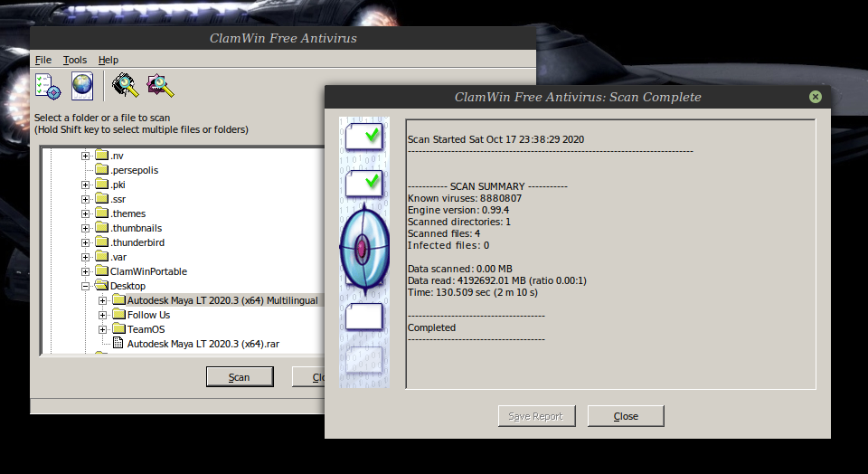Screen dimensions: 868x474
Task: Select the TeamOS folder icon
Action: pyautogui.click(x=118, y=327)
